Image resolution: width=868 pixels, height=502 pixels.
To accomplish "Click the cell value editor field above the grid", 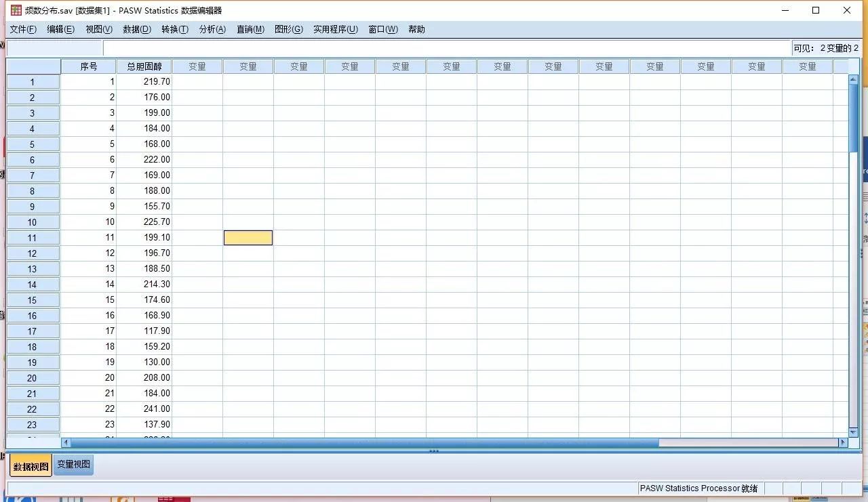I will point(447,48).
